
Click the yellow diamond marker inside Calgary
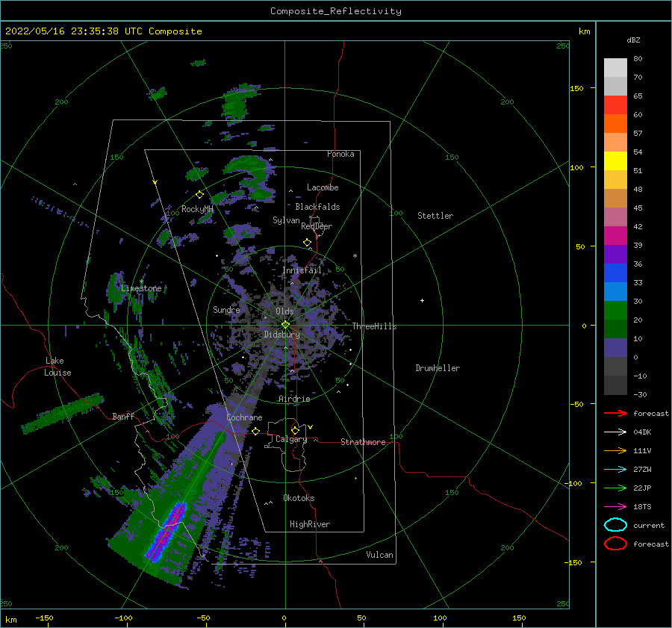click(x=295, y=430)
